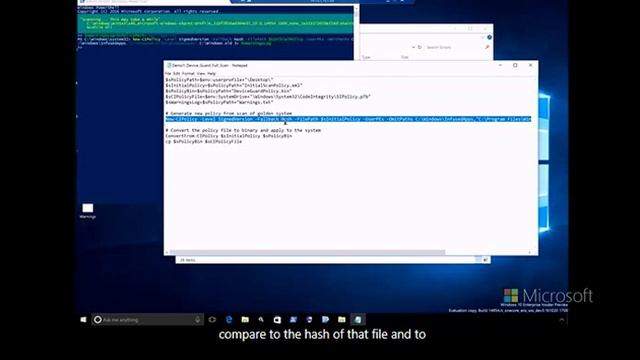Image resolution: width=640 pixels, height=360 pixels.
Task: Open Notepad's File menu
Action: tap(168, 73)
